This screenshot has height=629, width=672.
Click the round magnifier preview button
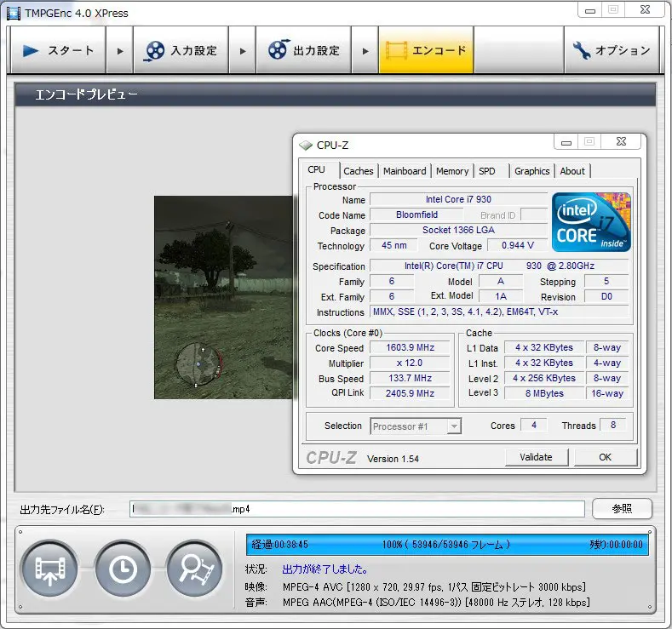click(x=195, y=569)
